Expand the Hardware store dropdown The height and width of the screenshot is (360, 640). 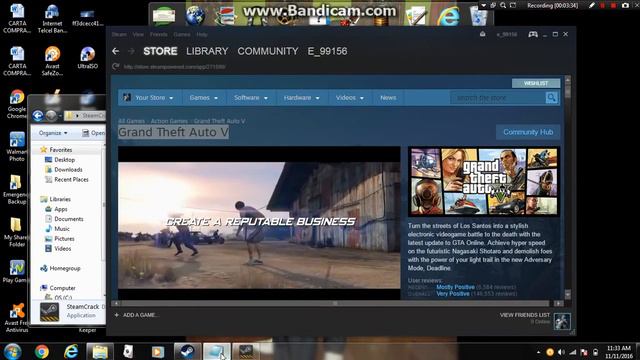(x=301, y=98)
